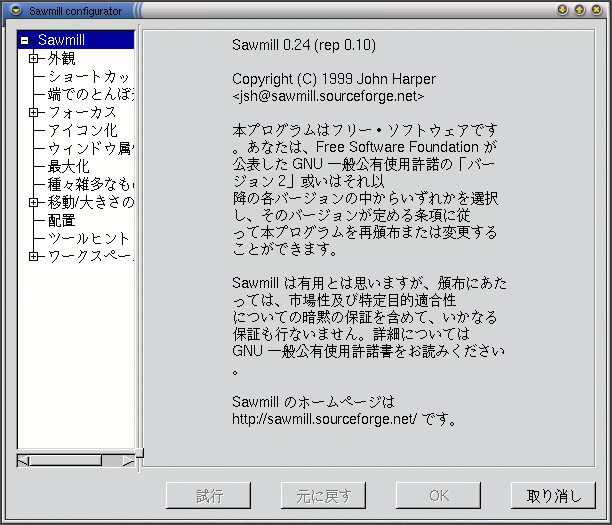The image size is (612, 525).
Task: Expand the 移動/大きさ tree node
Action: tap(34, 202)
